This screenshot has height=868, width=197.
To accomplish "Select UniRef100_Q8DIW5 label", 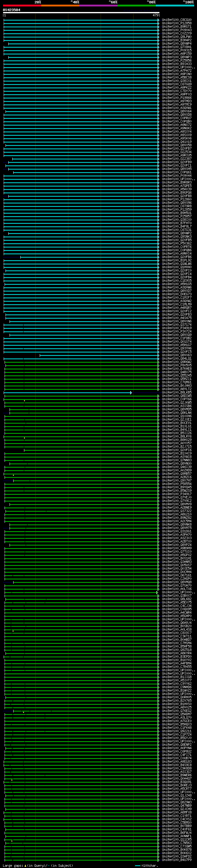I will coord(176,396).
